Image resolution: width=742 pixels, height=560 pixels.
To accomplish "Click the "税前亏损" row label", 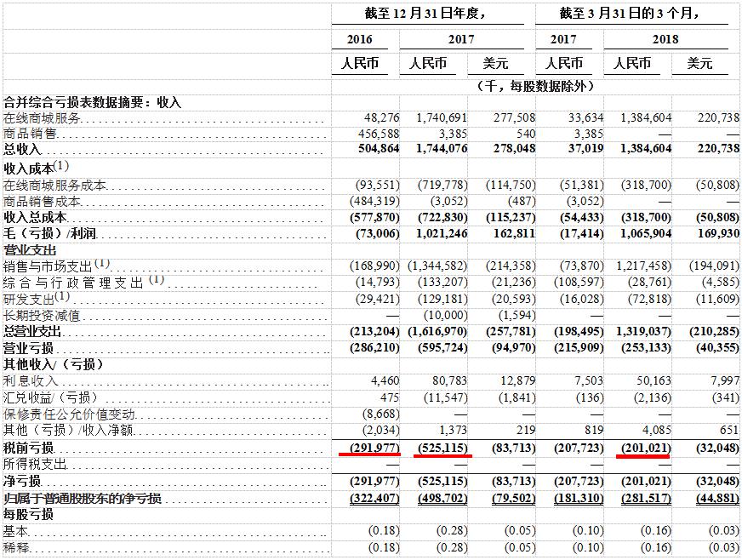I will coord(28,448).
